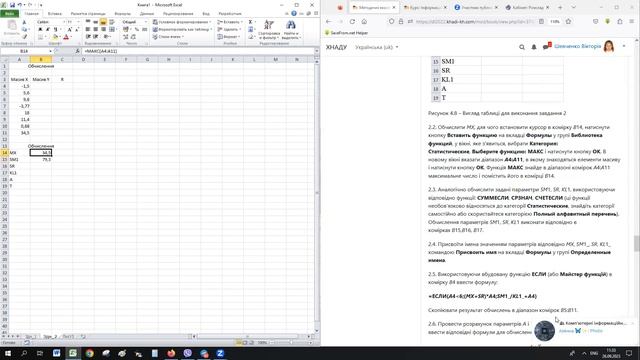Screen dimensions: 640x360
Task: Select the Format Painter brush icon
Action: click(24, 37)
